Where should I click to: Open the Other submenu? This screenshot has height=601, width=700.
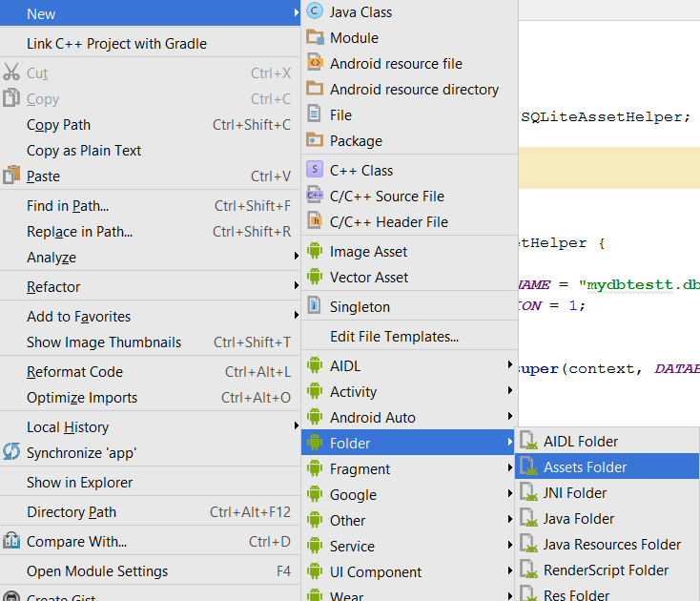(409, 521)
